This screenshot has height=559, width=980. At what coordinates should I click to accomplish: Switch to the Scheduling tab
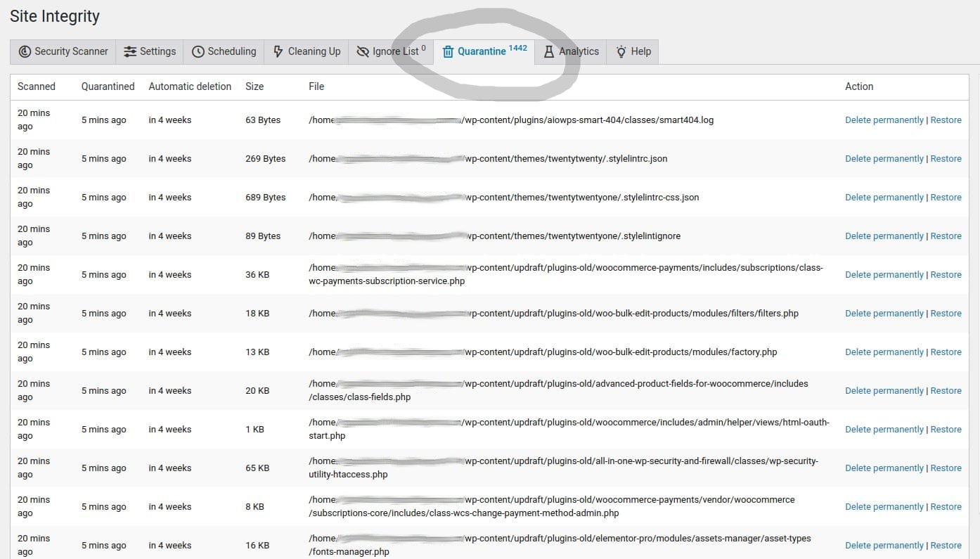(224, 51)
